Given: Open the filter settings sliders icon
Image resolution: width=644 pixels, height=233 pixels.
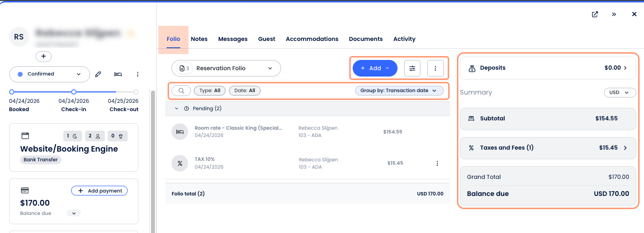Looking at the screenshot, I should pyautogui.click(x=412, y=68).
